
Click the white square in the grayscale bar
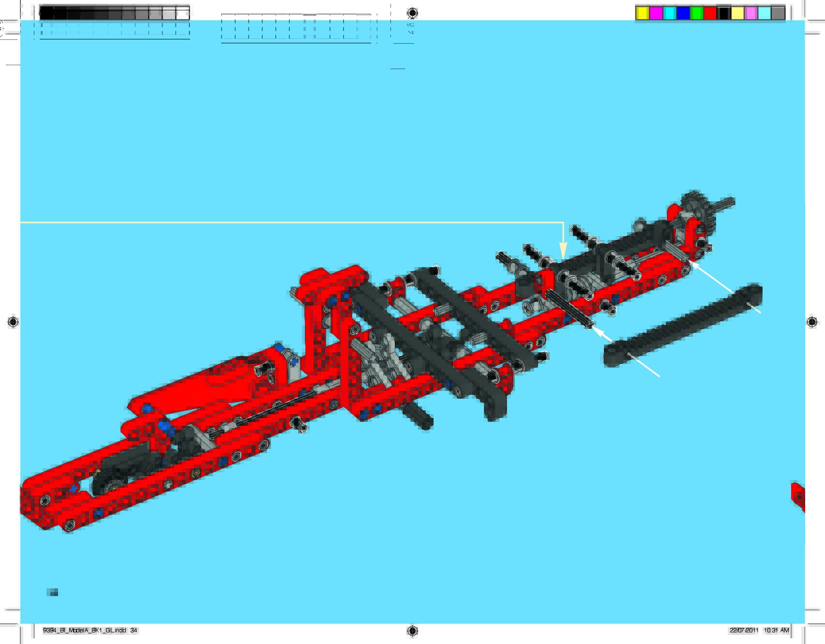coord(182,14)
